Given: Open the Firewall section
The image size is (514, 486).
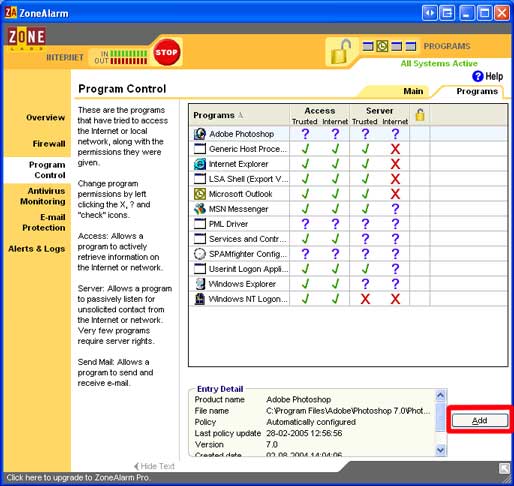Looking at the screenshot, I should pyautogui.click(x=49, y=144).
